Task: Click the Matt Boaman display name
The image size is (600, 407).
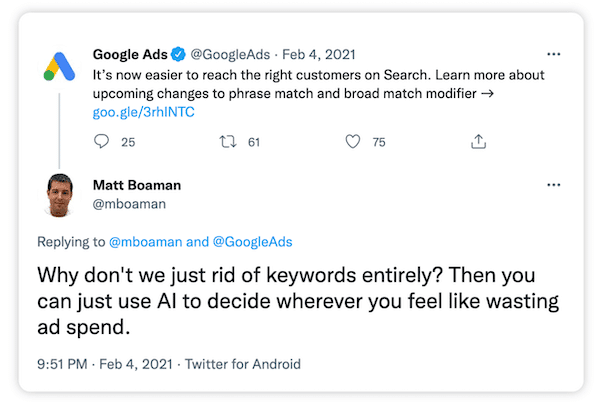Action: (137, 185)
